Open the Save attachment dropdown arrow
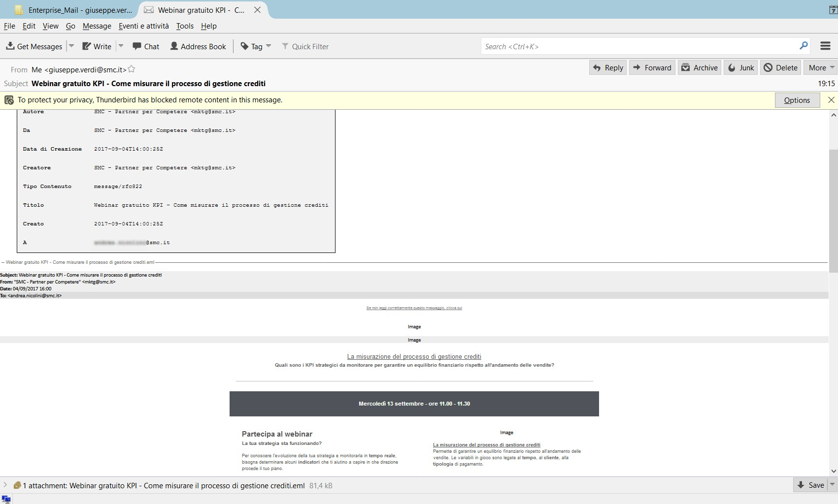The height and width of the screenshot is (504, 838). click(x=833, y=485)
